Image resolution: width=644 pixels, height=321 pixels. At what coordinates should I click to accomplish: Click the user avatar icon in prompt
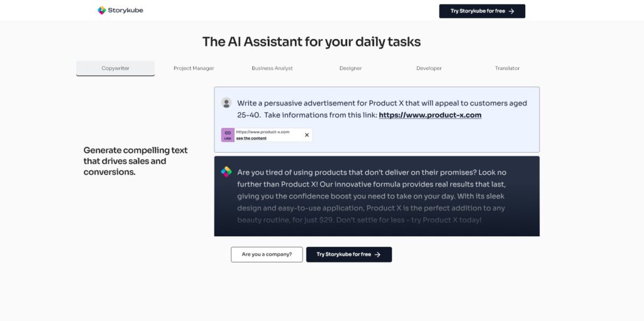click(226, 102)
